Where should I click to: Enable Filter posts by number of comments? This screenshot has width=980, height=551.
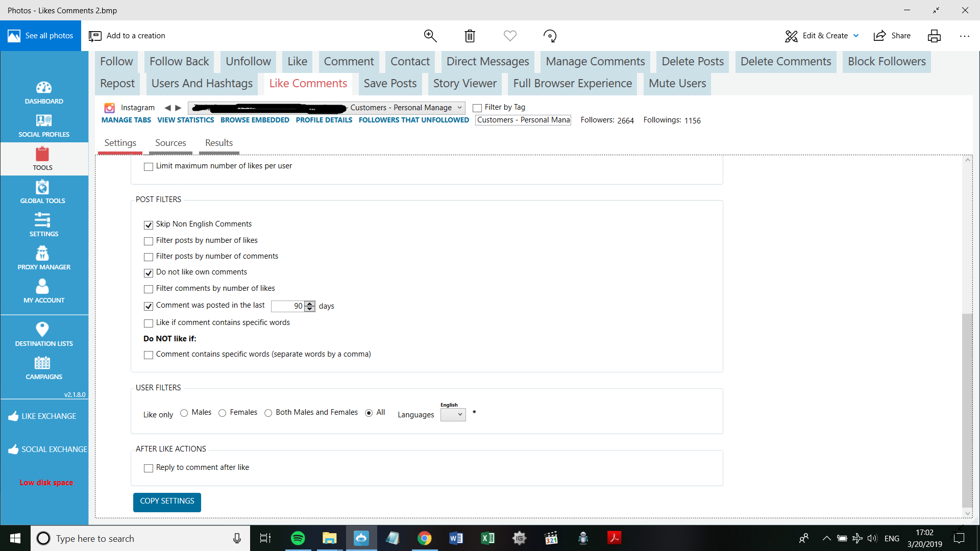[149, 257]
